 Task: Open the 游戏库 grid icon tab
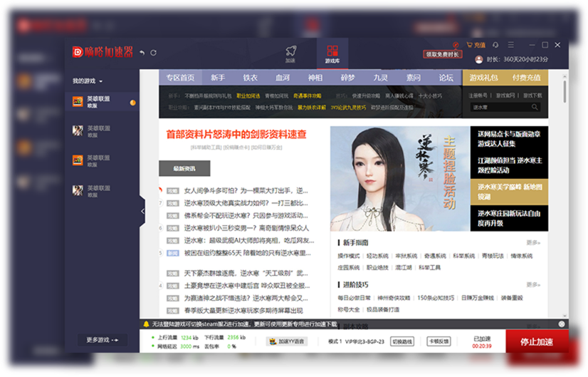click(x=332, y=54)
